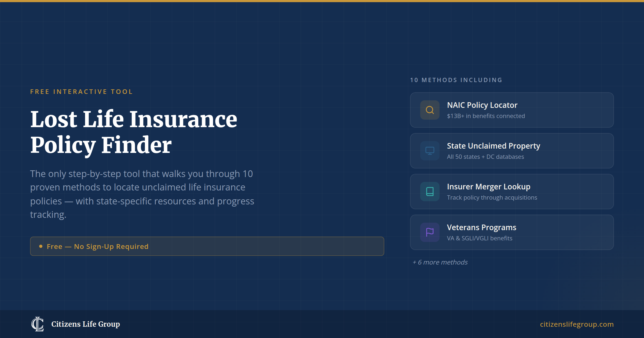Click the 10 METHODS INCLUDING heading

coord(456,80)
